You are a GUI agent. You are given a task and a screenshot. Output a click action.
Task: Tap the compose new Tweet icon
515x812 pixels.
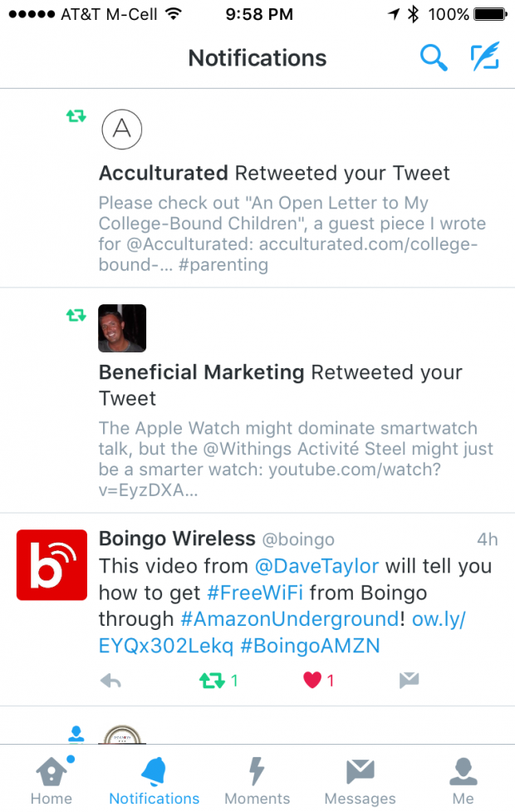484,58
